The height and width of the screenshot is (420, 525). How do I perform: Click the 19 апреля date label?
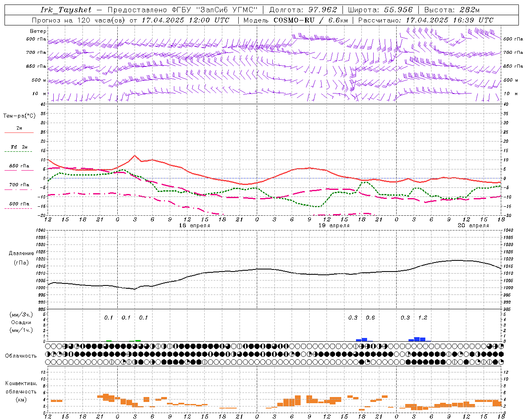334,226
